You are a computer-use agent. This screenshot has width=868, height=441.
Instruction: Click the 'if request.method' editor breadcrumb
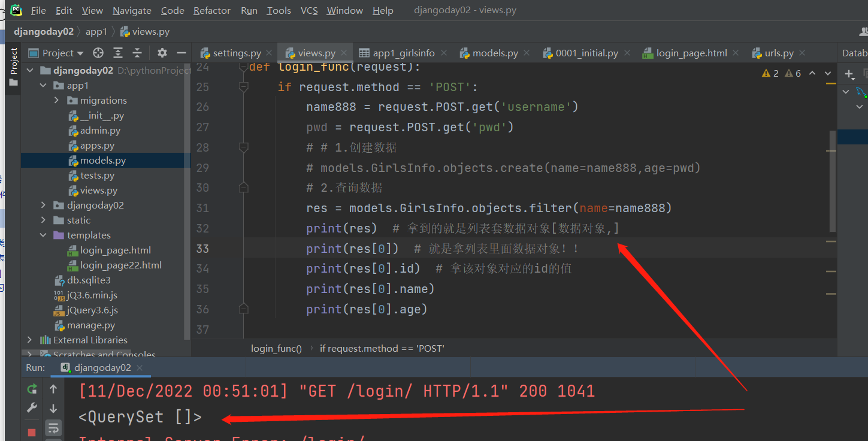[382, 348]
